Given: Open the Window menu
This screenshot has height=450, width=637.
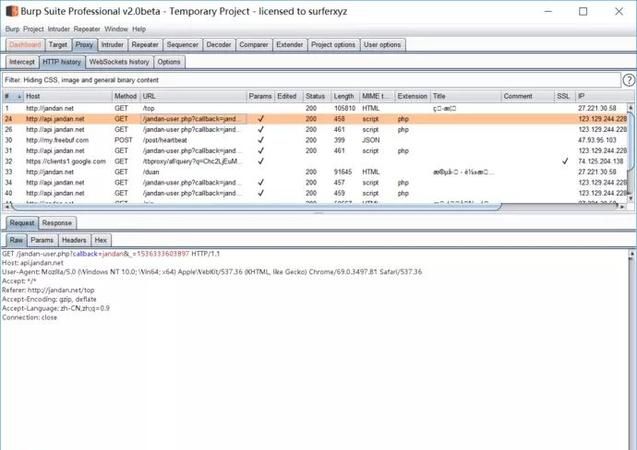Looking at the screenshot, I should click(x=116, y=29).
